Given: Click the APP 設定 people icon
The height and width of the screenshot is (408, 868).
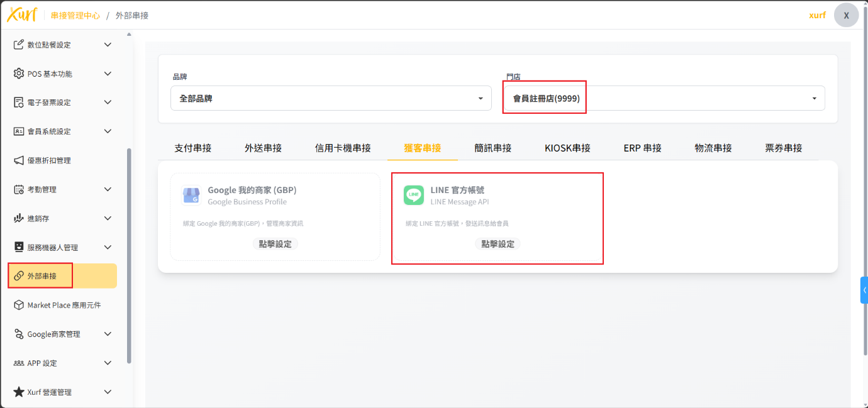Looking at the screenshot, I should pyautogui.click(x=19, y=363).
